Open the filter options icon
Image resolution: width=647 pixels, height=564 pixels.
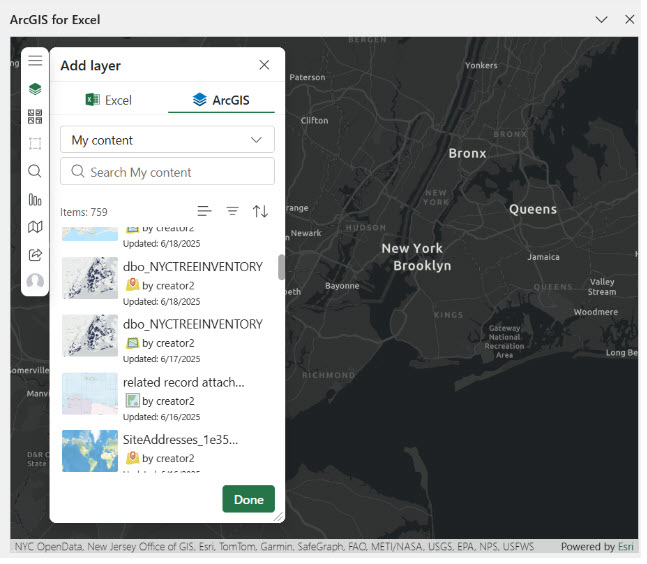click(x=232, y=211)
